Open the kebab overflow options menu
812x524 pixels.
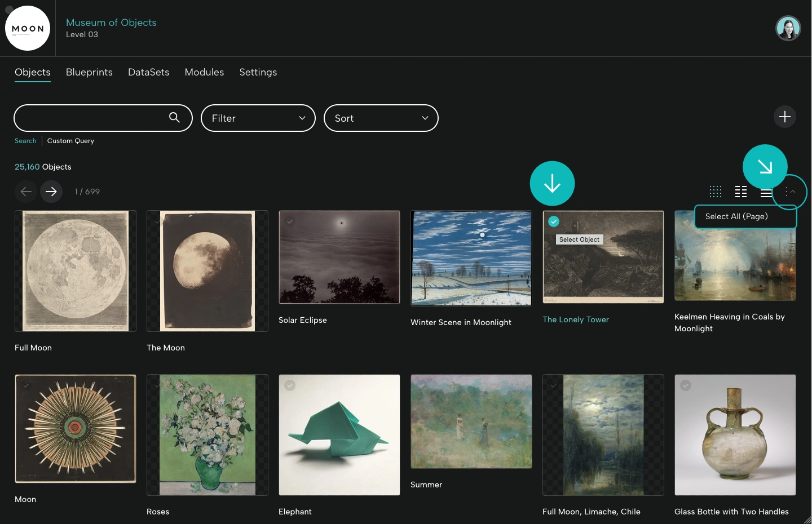pyautogui.click(x=787, y=192)
